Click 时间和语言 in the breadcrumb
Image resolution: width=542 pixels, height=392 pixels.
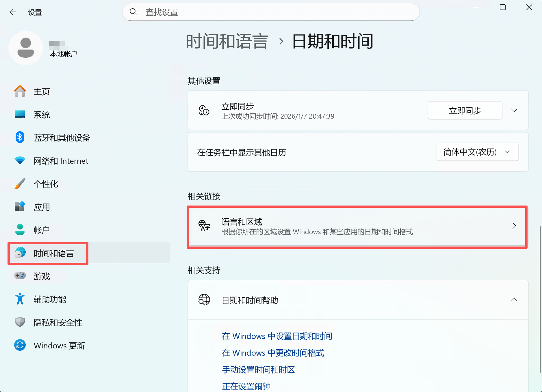pyautogui.click(x=227, y=41)
